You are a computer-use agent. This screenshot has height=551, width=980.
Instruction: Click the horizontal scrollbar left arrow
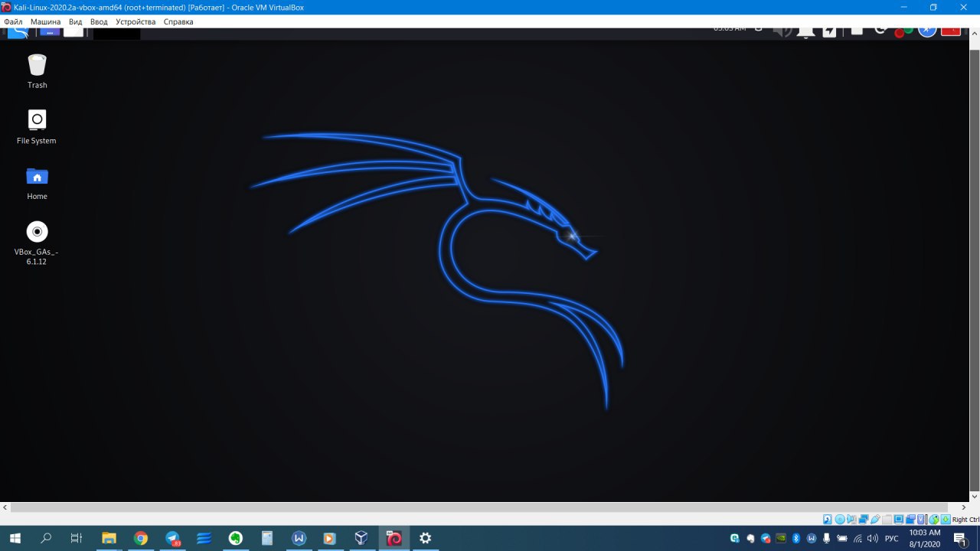(x=5, y=507)
